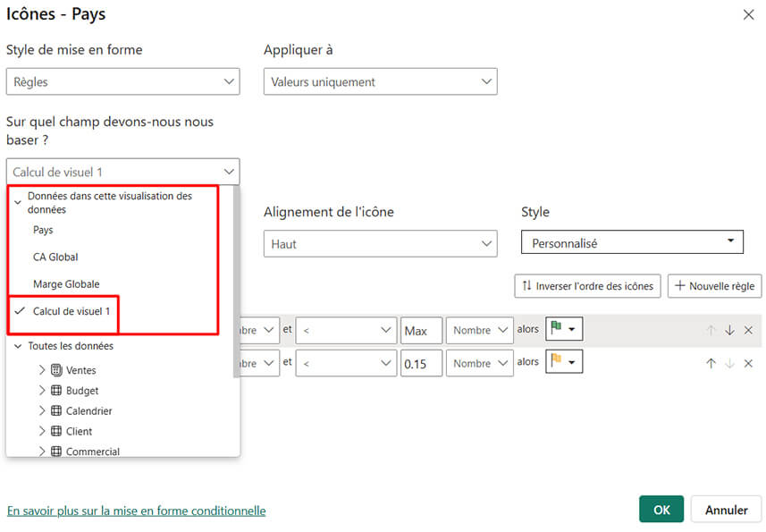This screenshot has height=532, width=766.
Task: Open the Style de mise en forme dropdown
Action: point(122,81)
